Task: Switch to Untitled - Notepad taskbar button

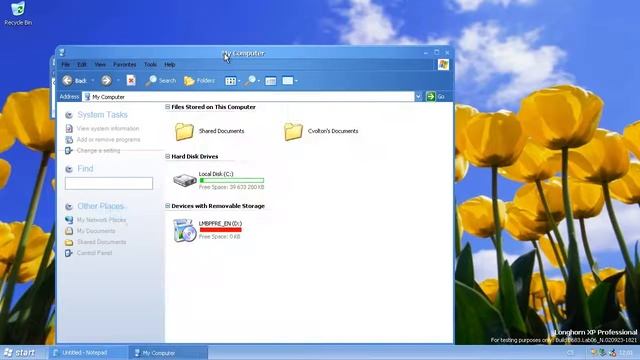Action: [88, 353]
